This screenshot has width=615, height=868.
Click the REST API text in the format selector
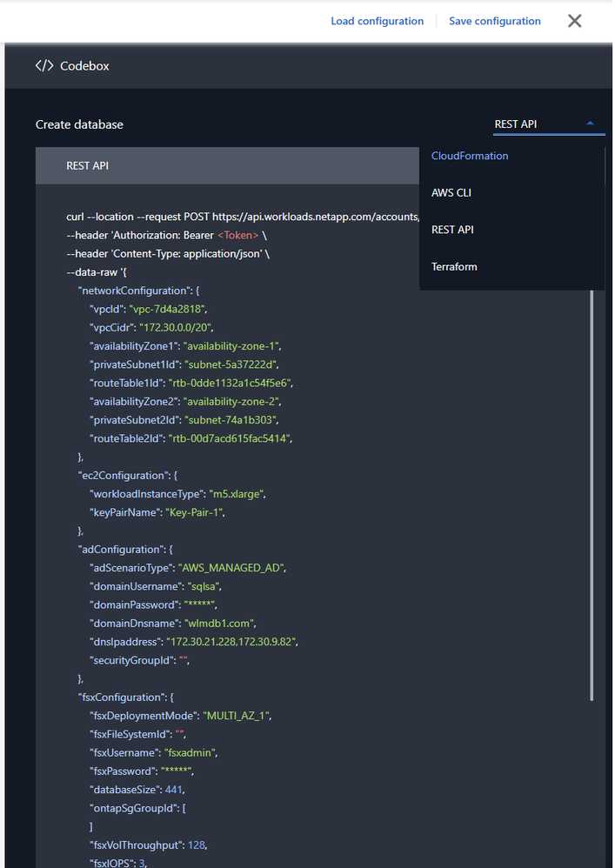[x=516, y=124]
